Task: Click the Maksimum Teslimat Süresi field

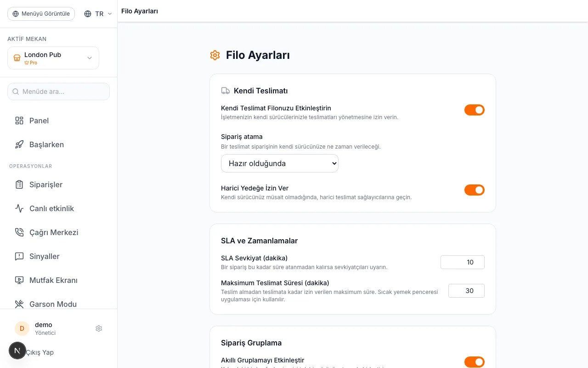Action: pos(466,291)
